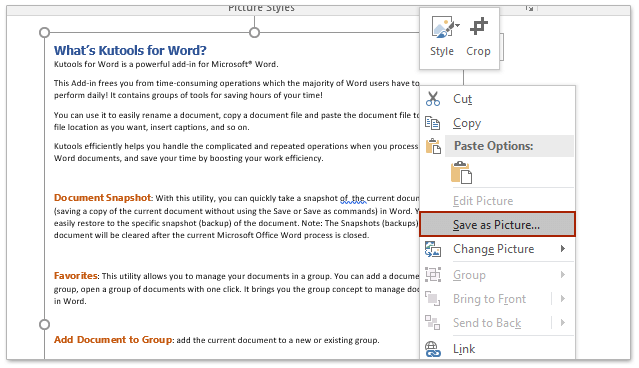
Task: Select the Crop tool icon
Action: 478,27
